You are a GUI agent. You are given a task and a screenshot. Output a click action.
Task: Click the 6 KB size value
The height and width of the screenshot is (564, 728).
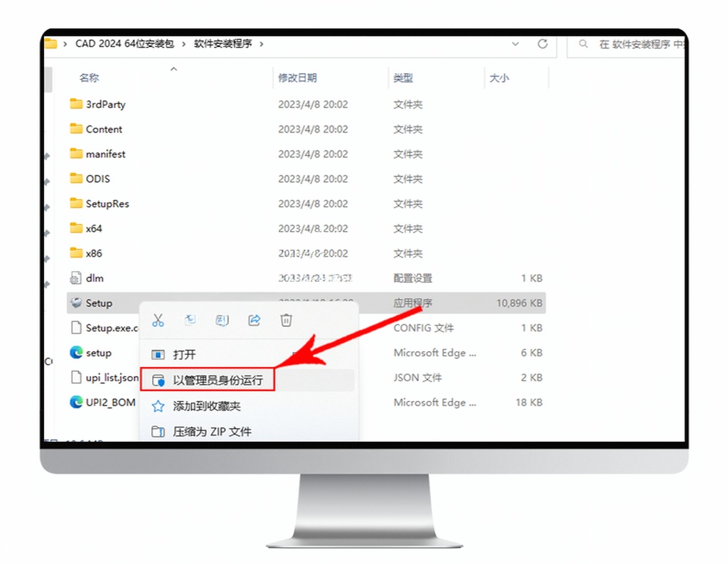[x=532, y=353]
